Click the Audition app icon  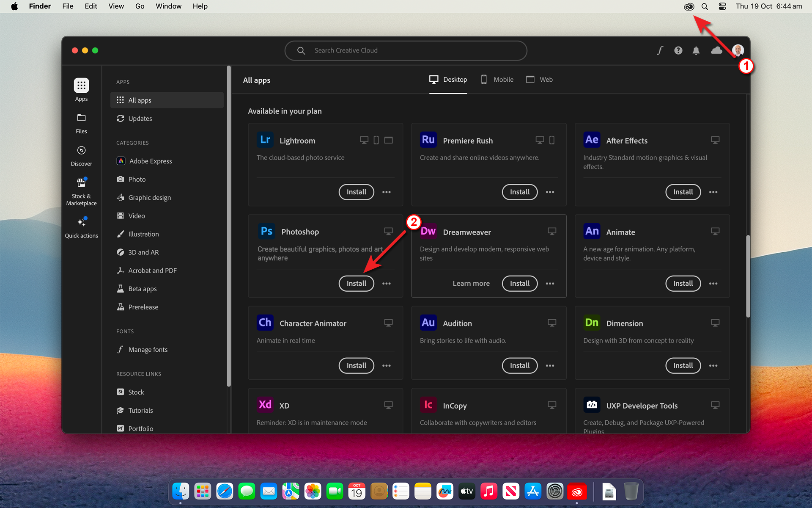click(x=428, y=323)
